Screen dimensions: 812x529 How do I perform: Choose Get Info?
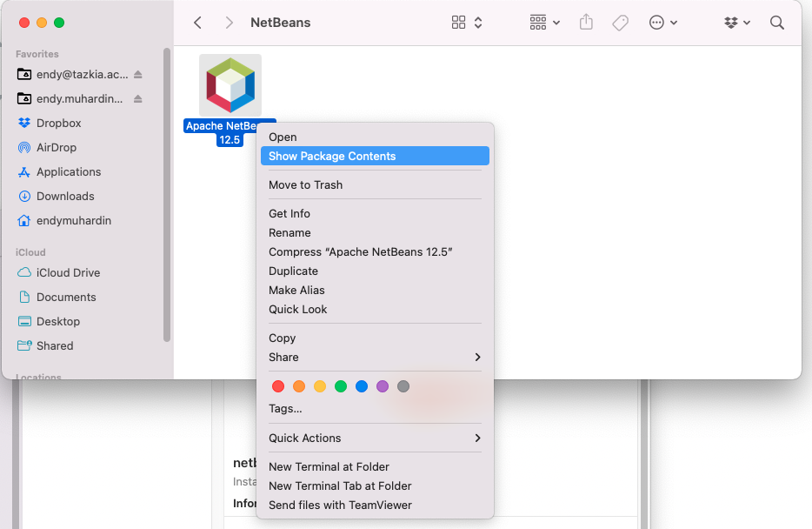point(375,213)
